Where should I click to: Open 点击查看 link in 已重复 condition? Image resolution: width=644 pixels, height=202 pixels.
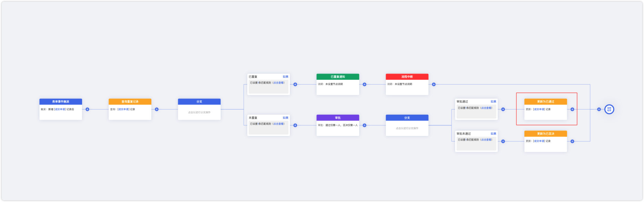pyautogui.click(x=279, y=83)
